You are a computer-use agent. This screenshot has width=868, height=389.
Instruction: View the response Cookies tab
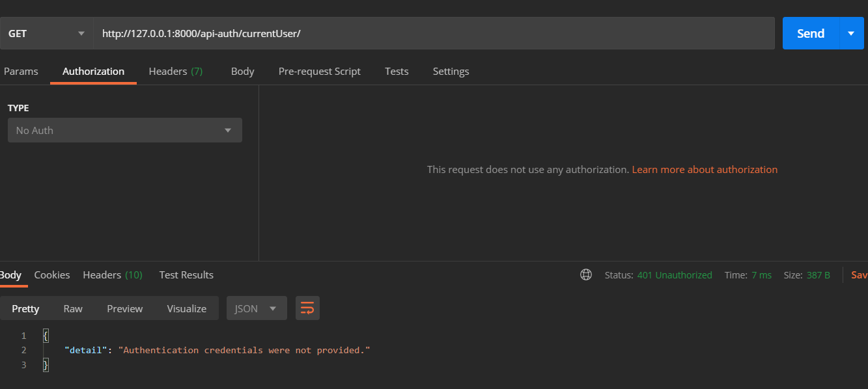pos(52,275)
